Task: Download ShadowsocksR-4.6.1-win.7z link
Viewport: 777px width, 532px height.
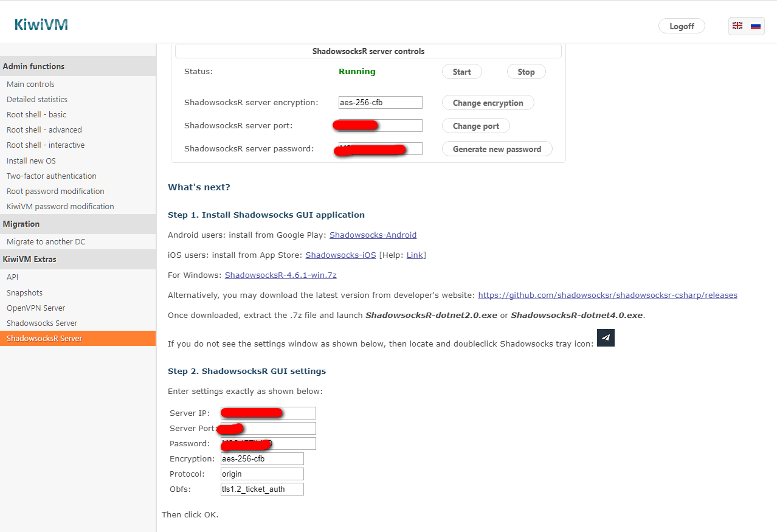Action: click(x=280, y=275)
